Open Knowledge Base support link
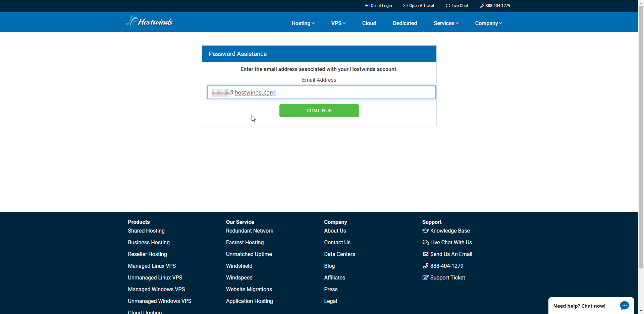644x314 pixels. [446, 231]
